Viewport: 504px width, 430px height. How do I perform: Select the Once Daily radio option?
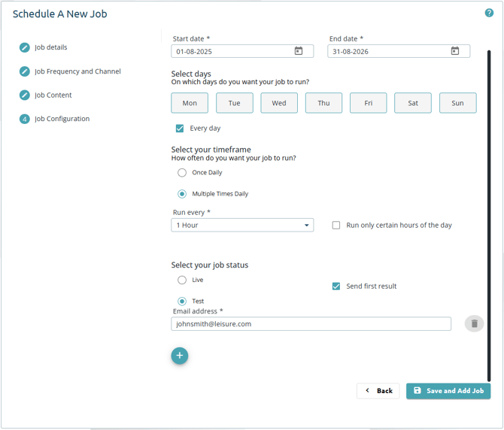pos(182,172)
